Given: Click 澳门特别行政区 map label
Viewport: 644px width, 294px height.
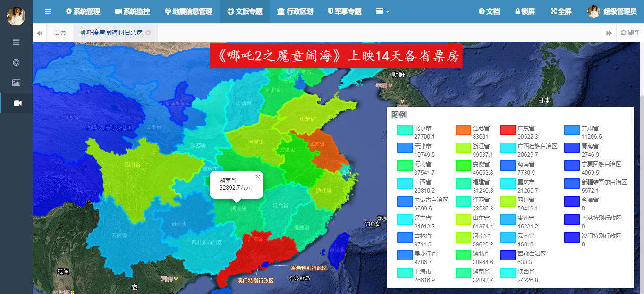Looking at the screenshot, I should [x=255, y=280].
